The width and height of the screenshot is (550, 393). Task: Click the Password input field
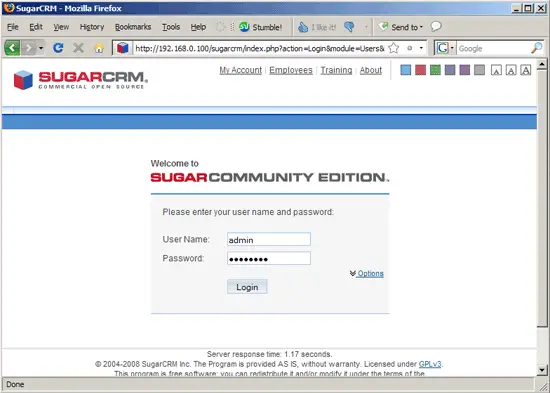coord(269,259)
